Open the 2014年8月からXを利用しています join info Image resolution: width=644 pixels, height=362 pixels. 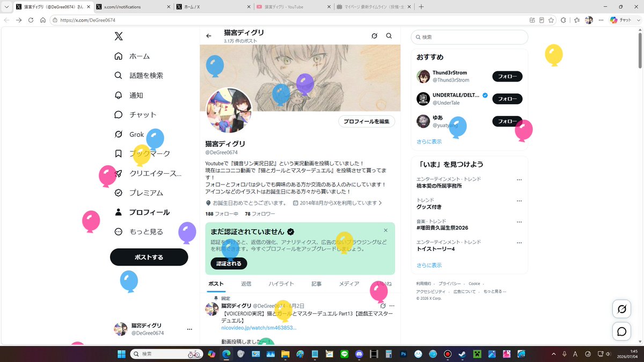[338, 203]
